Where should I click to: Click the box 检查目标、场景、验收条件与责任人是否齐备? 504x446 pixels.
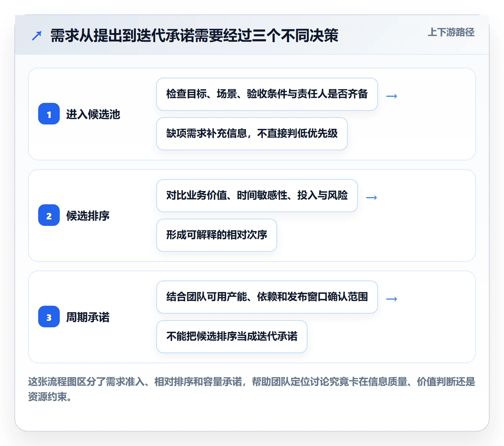pyautogui.click(x=267, y=94)
